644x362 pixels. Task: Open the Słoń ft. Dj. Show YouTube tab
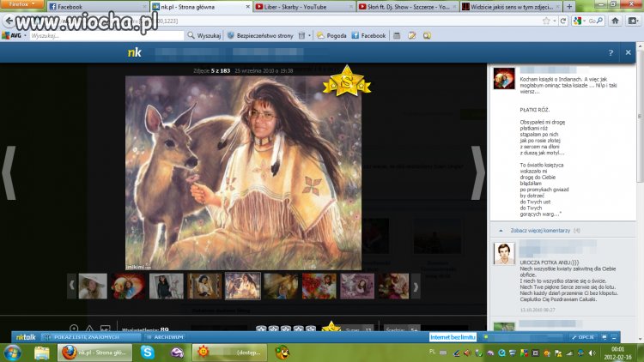tap(407, 7)
